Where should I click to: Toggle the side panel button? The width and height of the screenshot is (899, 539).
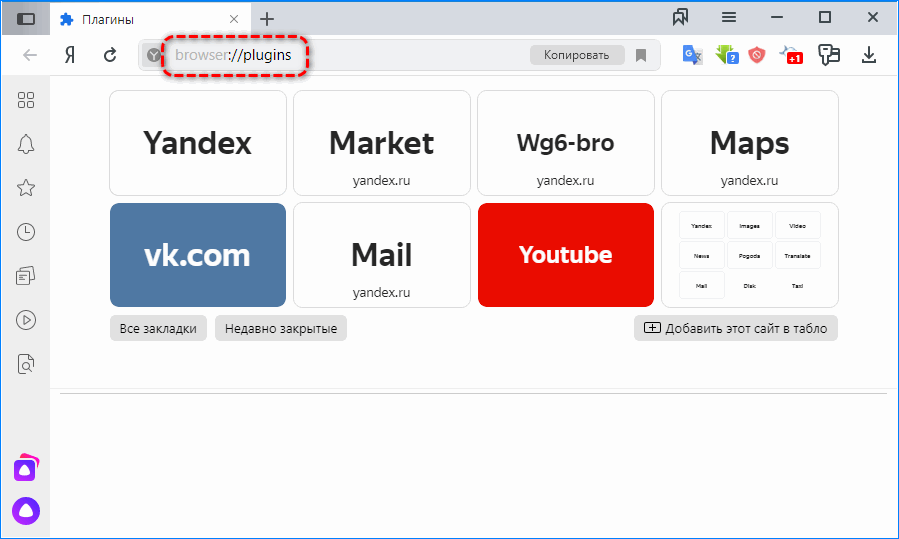[26, 18]
